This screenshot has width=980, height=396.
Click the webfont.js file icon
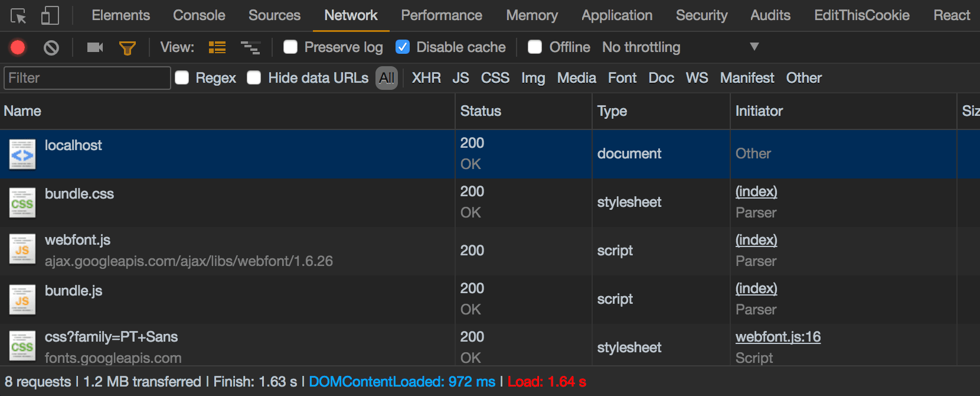[x=22, y=249]
